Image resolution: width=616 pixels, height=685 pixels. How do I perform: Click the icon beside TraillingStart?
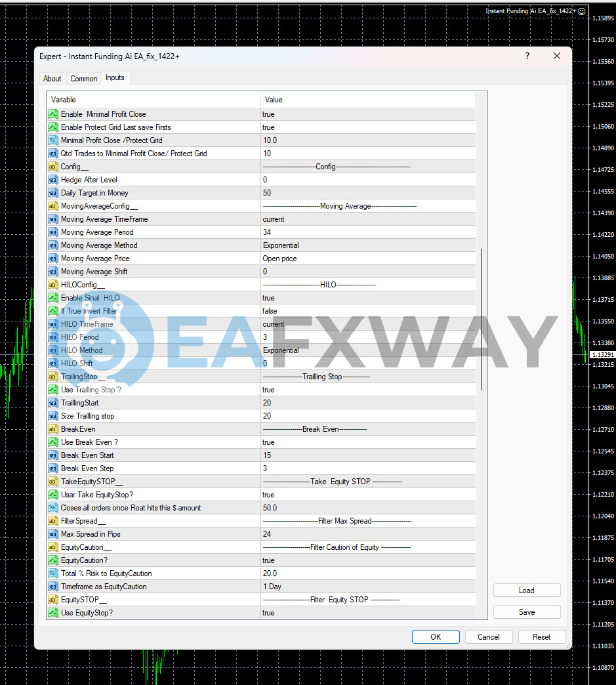pos(53,402)
